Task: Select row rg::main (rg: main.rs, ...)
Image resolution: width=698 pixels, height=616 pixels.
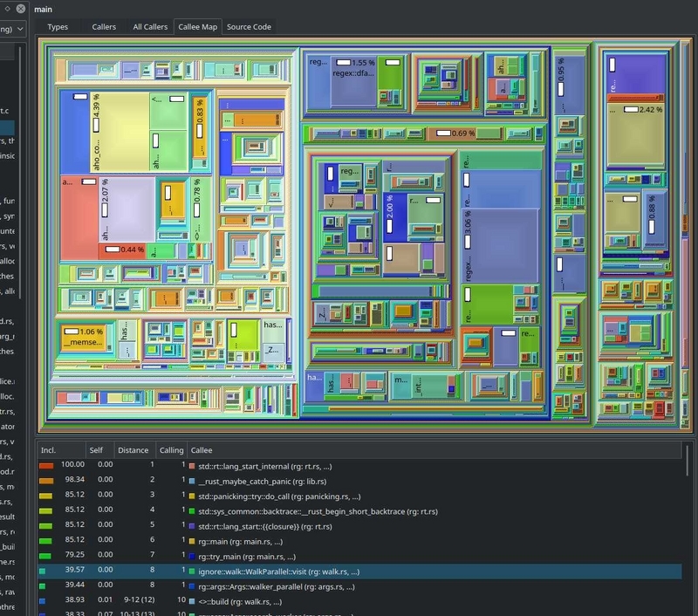Action: tap(359, 542)
